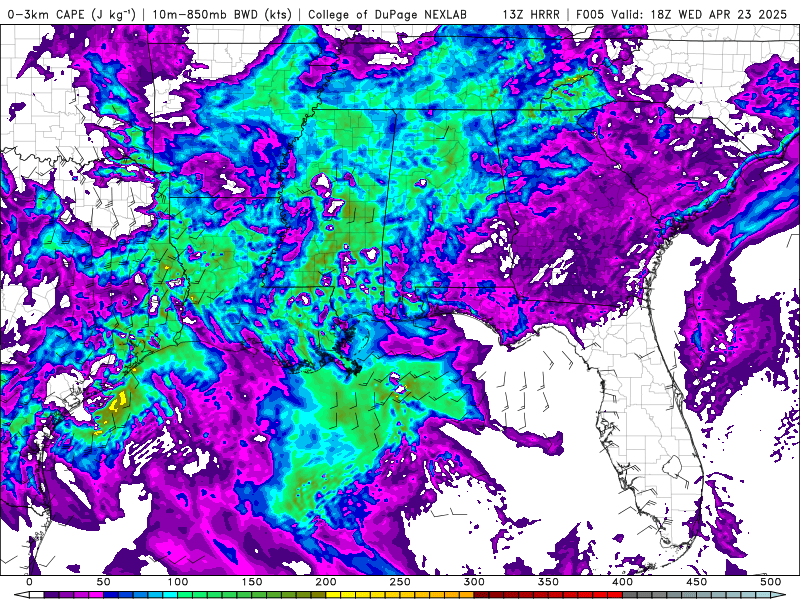The image size is (800, 600).
Task: Click the left arrow end of the colorbar
Action: tap(21, 595)
